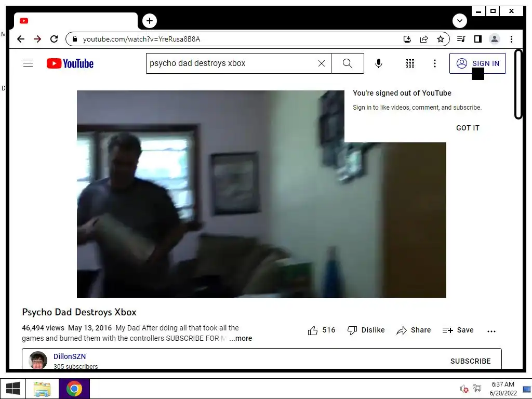532x399 pixels.
Task: Open YouTube settings three-dot menu
Action: click(x=435, y=63)
